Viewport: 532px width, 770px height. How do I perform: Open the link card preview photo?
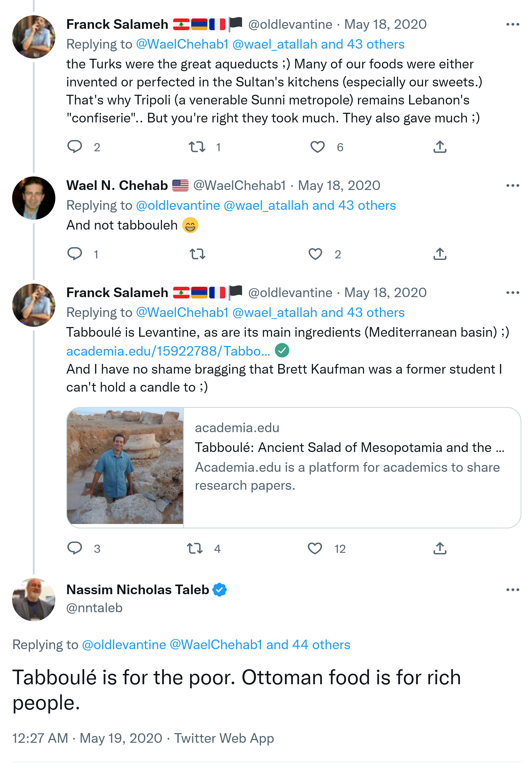(x=125, y=467)
